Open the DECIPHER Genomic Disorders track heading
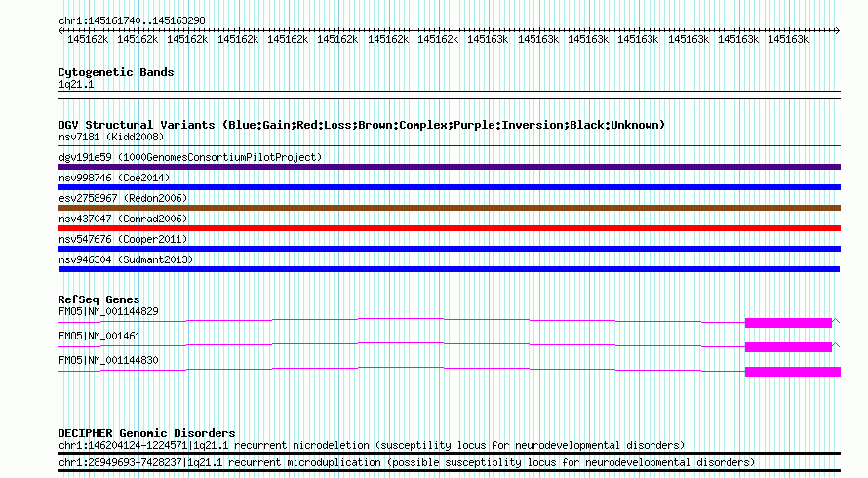Image resolution: width=868 pixels, height=478 pixels. [146, 433]
